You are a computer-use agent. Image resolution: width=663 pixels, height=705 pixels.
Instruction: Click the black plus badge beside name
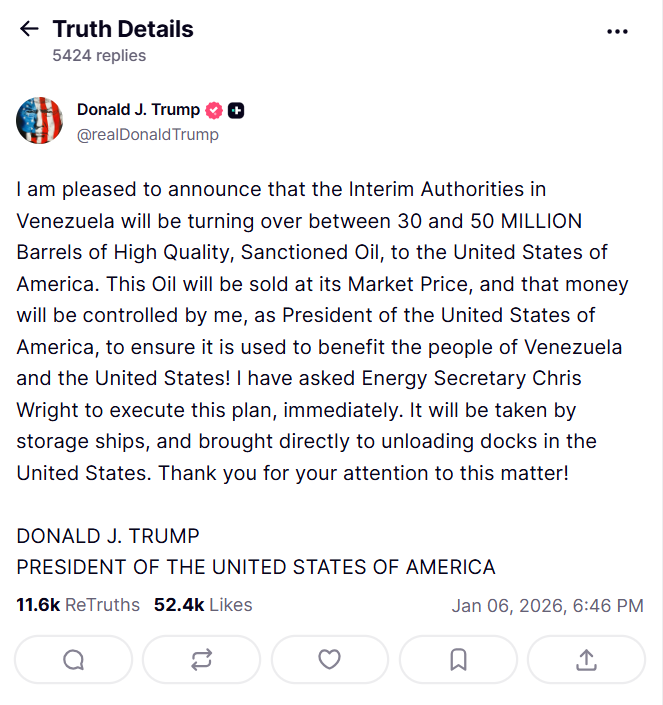(x=236, y=111)
